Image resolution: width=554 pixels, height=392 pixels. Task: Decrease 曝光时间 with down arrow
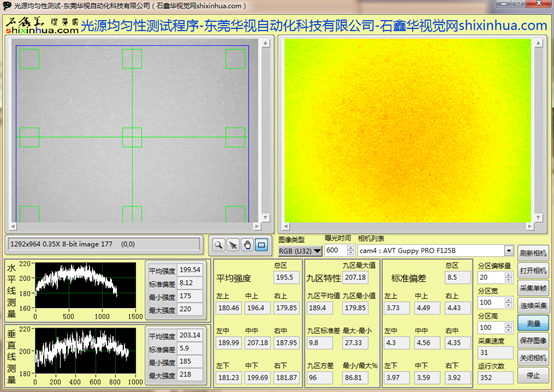(x=350, y=253)
